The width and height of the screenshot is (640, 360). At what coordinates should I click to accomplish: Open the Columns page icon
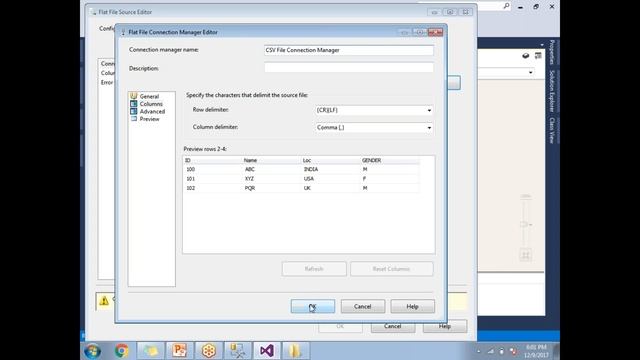(x=133, y=104)
